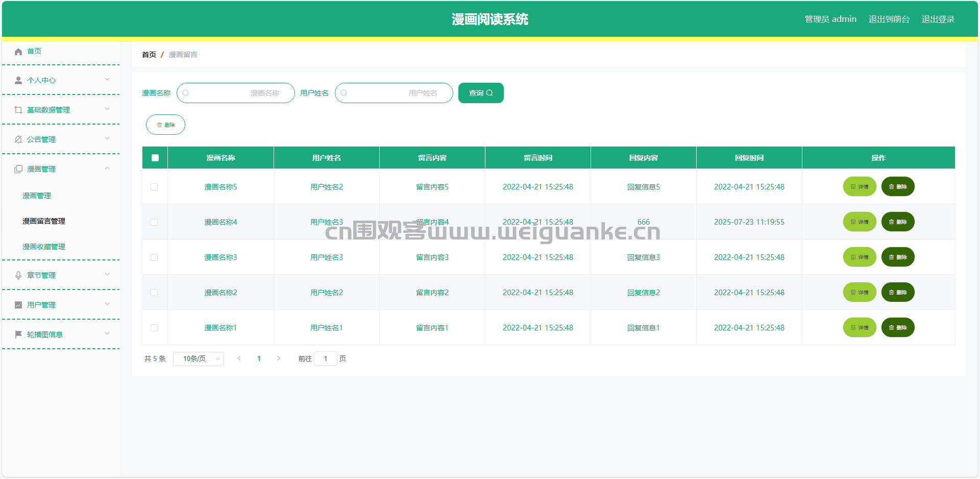Click cell 2025-07-23 11:19:55
The image size is (980, 479).
(x=749, y=222)
